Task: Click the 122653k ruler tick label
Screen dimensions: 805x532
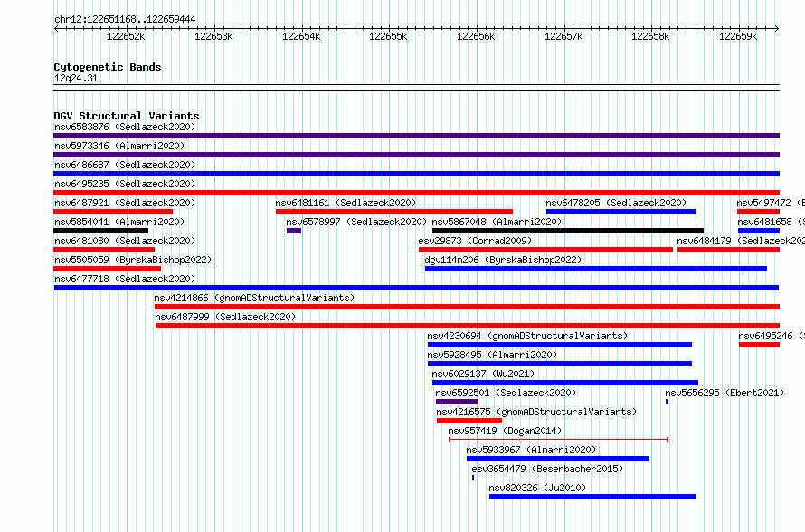Action: [213, 36]
